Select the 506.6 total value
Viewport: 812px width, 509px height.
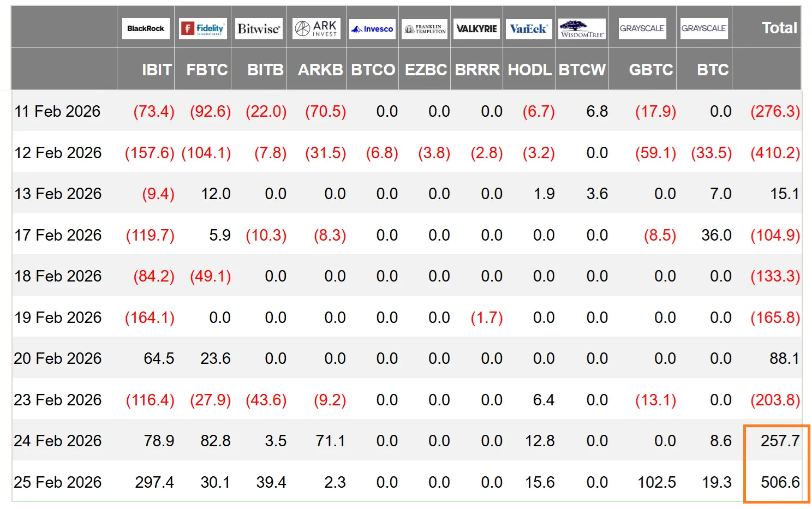point(780,482)
